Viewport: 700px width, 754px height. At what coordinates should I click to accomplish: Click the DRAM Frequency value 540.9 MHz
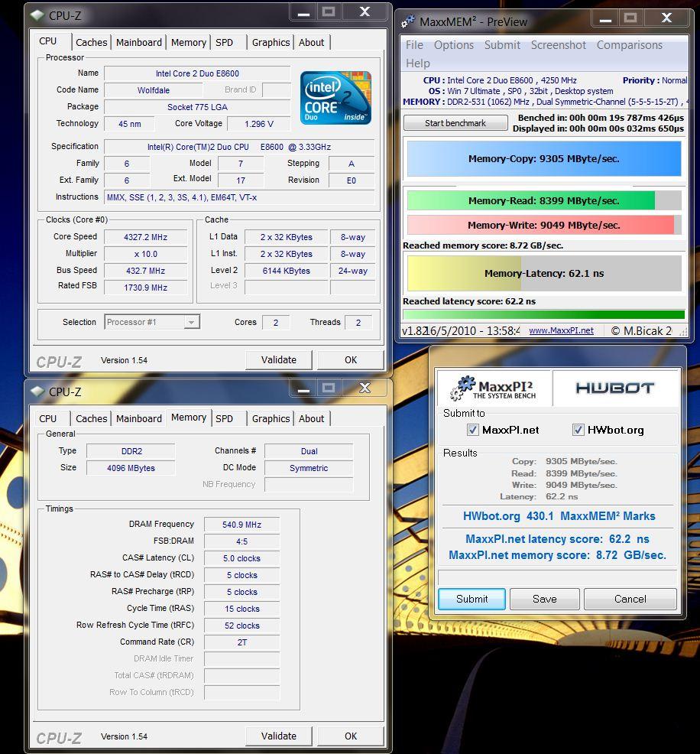[241, 525]
